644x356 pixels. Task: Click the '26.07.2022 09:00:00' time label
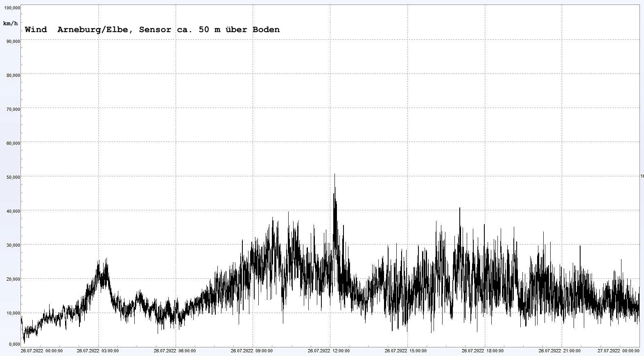(252, 351)
